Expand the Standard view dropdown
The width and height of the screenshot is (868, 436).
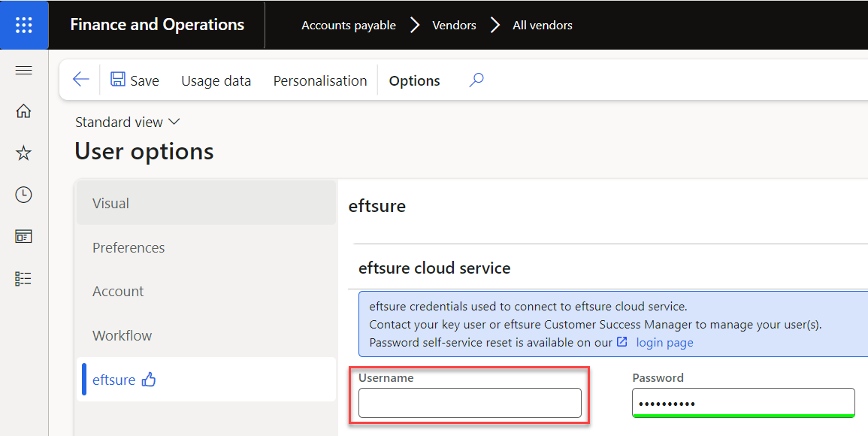[128, 122]
